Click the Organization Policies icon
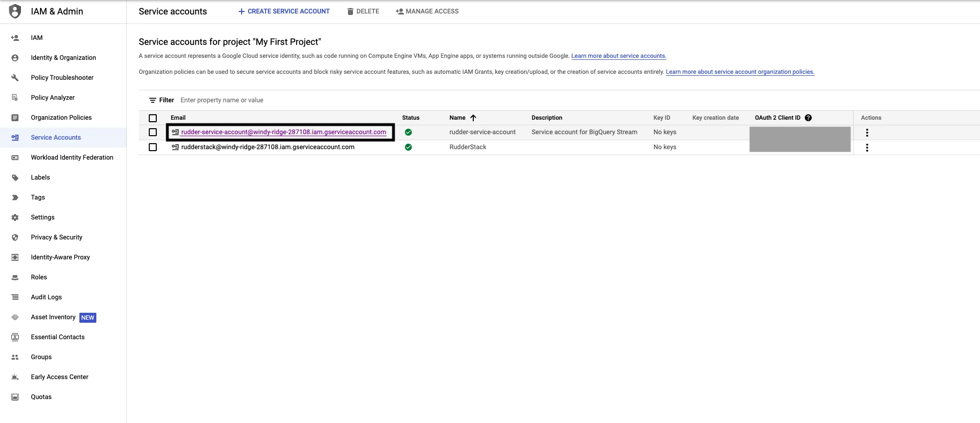Screen dimensions: 980x423 [15, 118]
